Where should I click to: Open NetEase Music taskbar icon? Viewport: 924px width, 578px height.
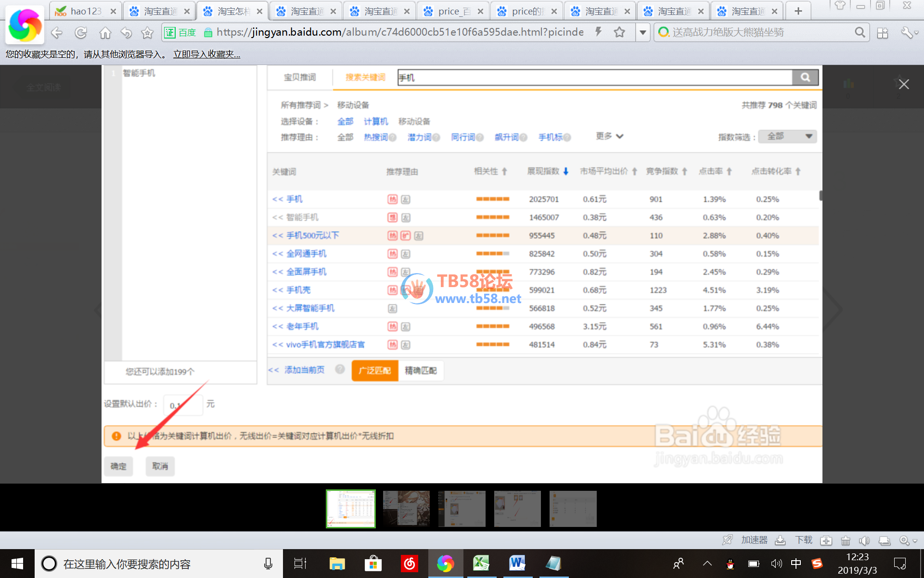click(410, 563)
